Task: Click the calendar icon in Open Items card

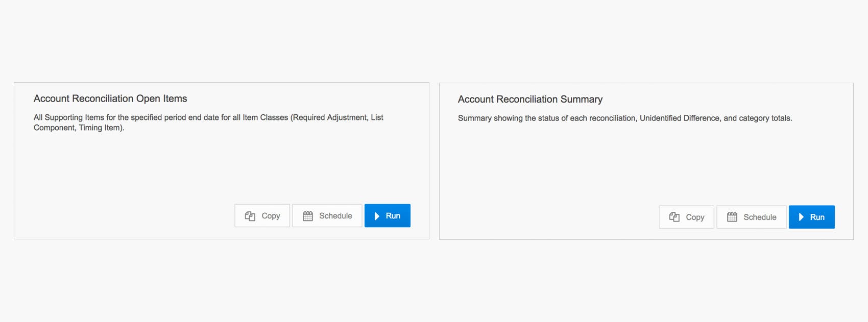Action: [x=307, y=216]
